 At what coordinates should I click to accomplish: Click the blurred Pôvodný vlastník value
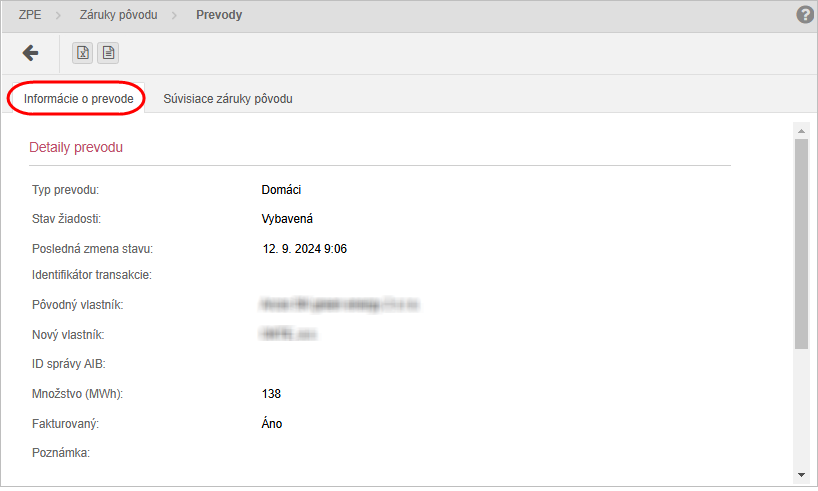(338, 306)
